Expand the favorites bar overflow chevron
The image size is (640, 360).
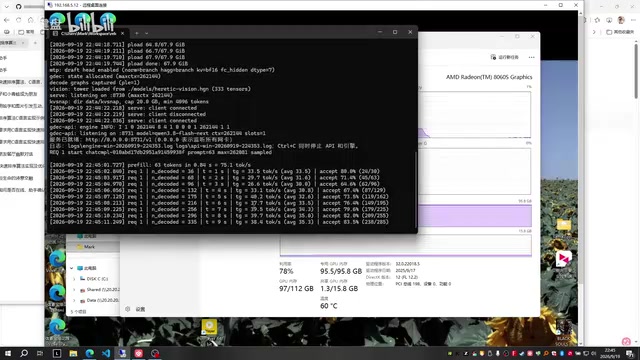594,32
